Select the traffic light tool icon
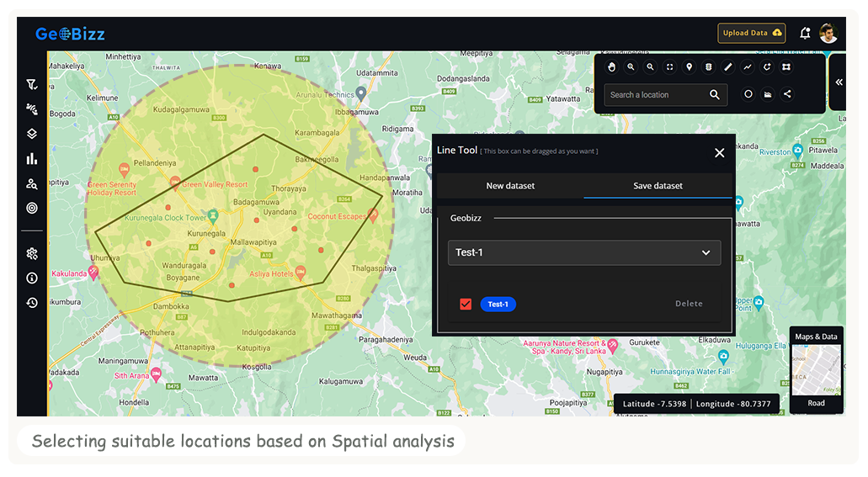The image size is (868, 477). point(709,67)
